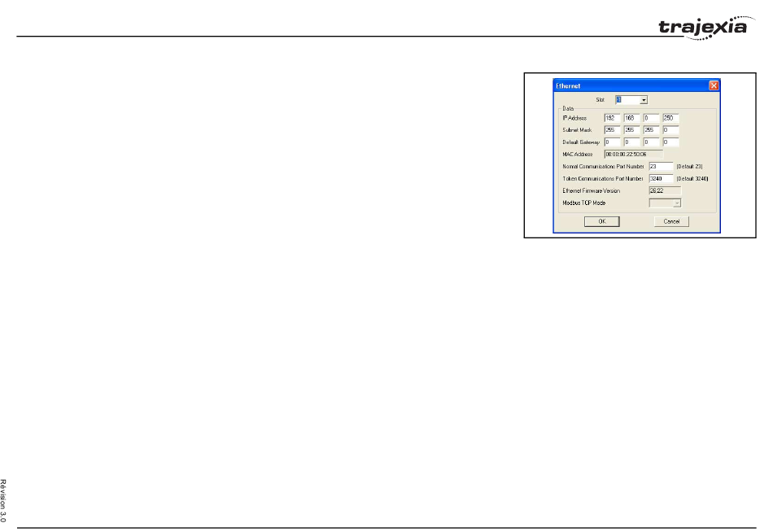Click the MAC Address value field
Viewport: 773px width, 532px height.
[634, 155]
